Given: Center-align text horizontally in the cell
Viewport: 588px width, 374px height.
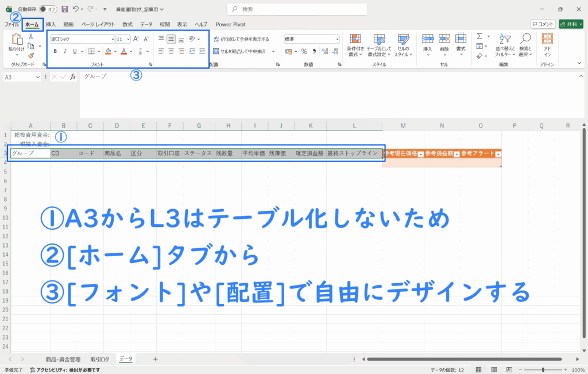Looking at the screenshot, I should click(171, 51).
